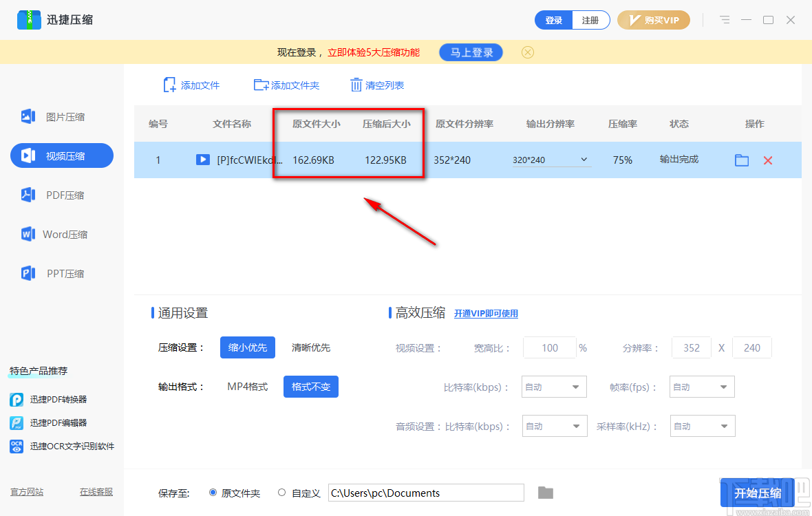
Task: Choose 自定义 save location
Action: coord(281,493)
